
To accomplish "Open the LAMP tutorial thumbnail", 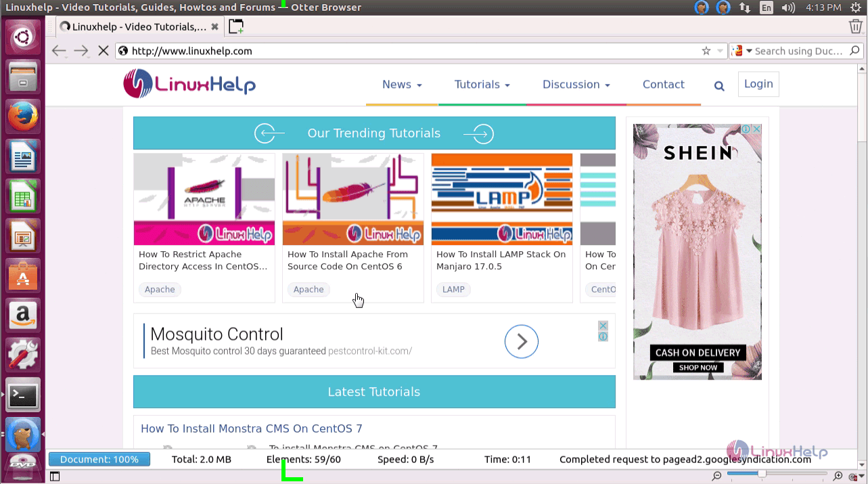I will [502, 199].
